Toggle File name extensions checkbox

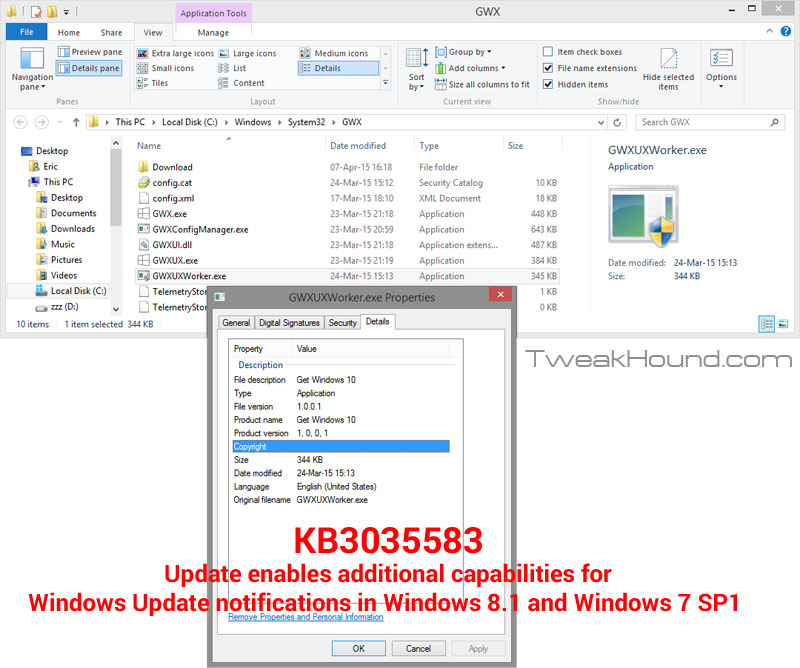click(548, 68)
